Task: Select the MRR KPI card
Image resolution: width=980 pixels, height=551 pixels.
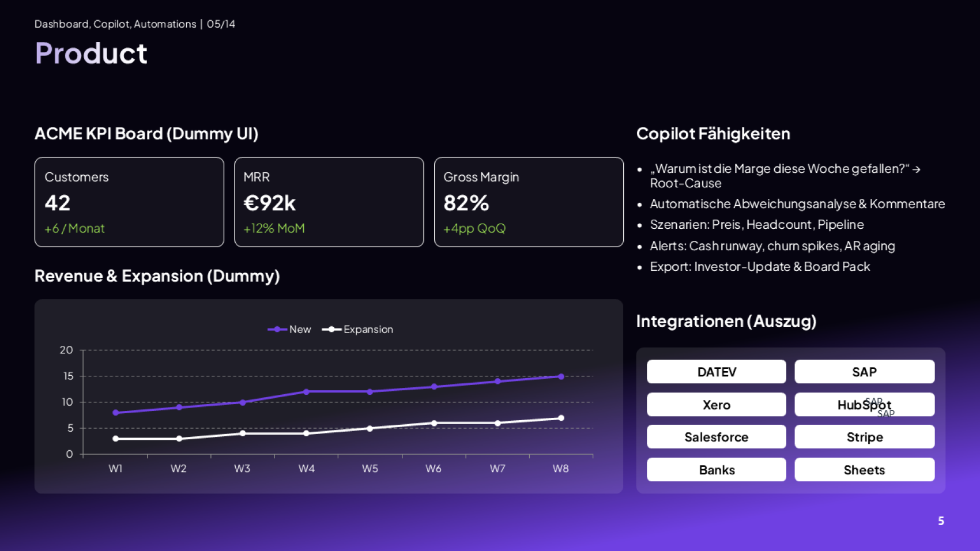Action: coord(329,202)
